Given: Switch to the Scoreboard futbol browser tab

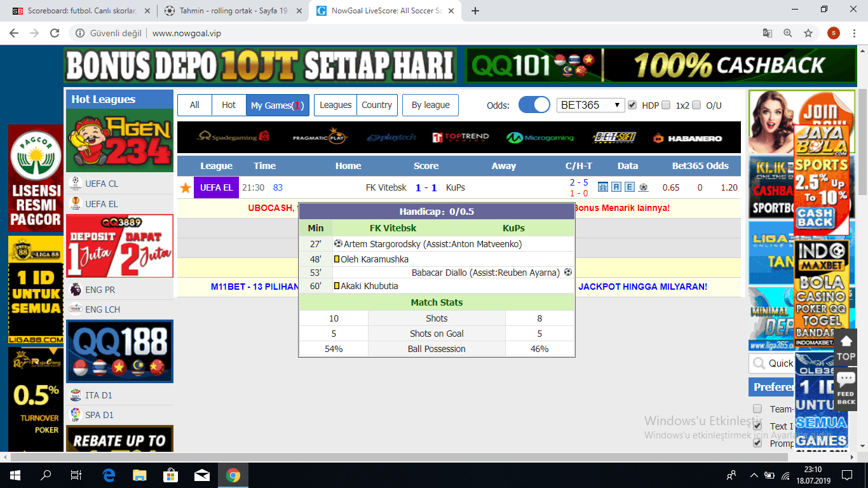Looking at the screenshot, I should (81, 11).
